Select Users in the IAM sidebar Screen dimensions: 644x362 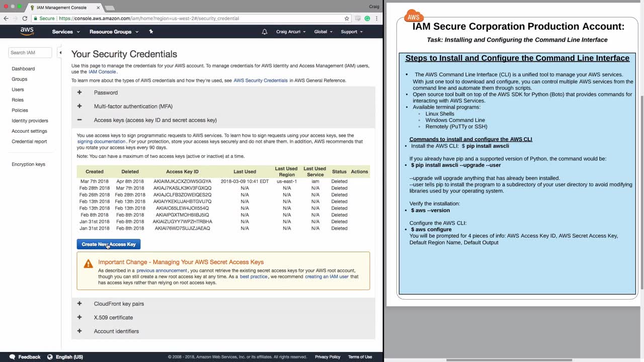(x=18, y=89)
